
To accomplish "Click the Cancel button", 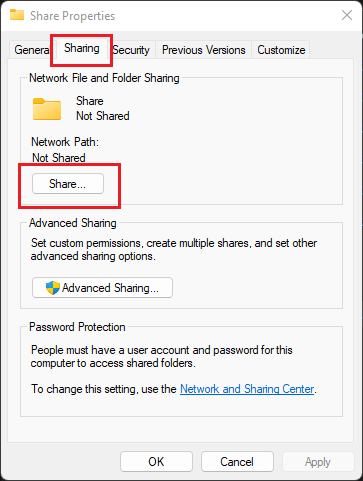I will pyautogui.click(x=237, y=462).
